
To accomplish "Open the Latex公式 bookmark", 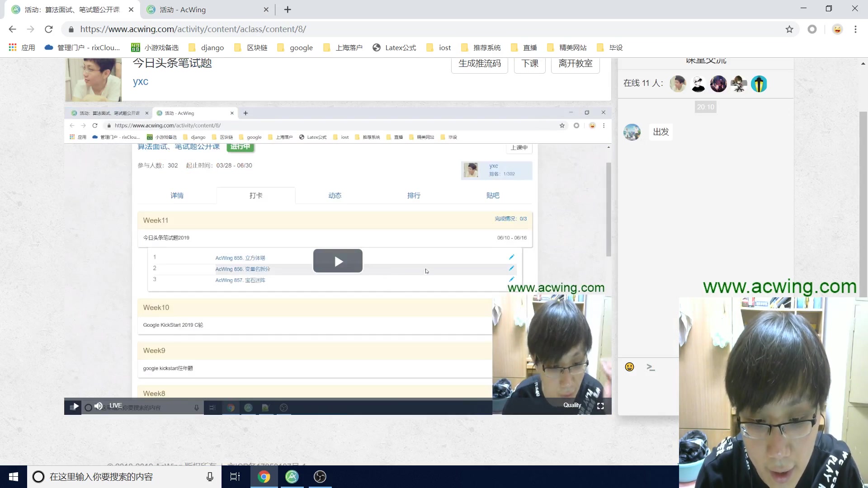I will point(394,47).
